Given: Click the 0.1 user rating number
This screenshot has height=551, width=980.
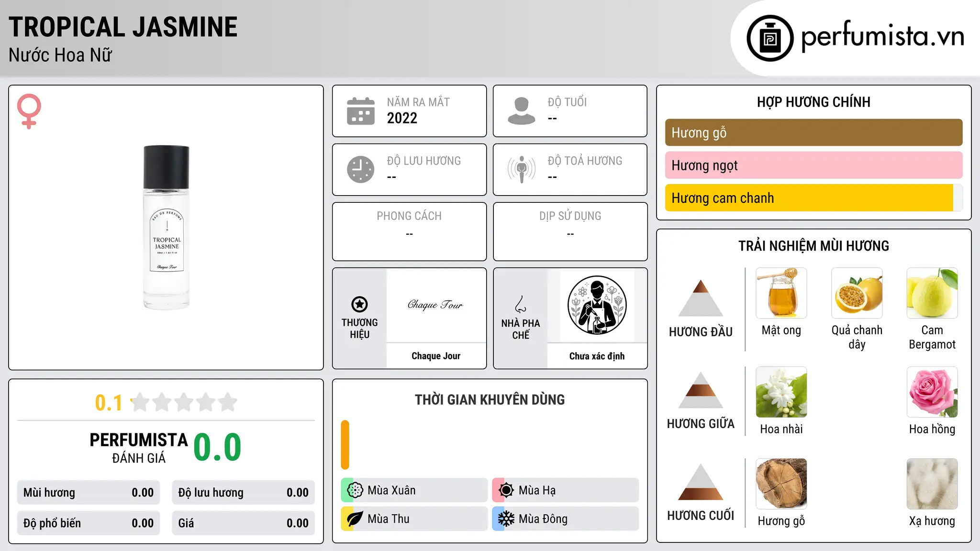Looking at the screenshot, I should 109,403.
